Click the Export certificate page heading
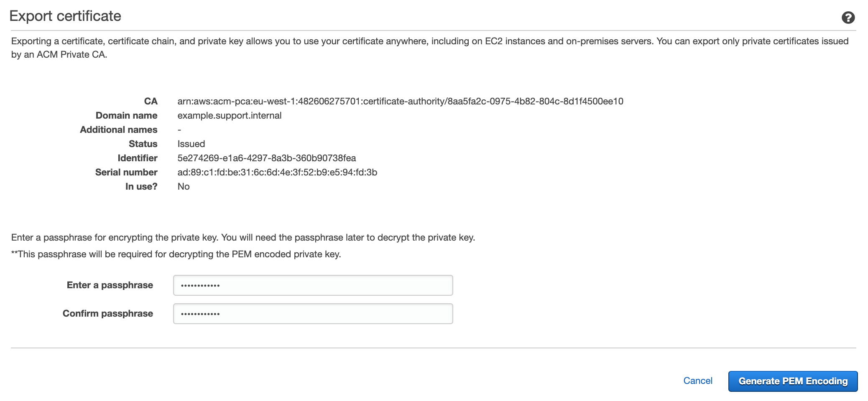 click(66, 16)
